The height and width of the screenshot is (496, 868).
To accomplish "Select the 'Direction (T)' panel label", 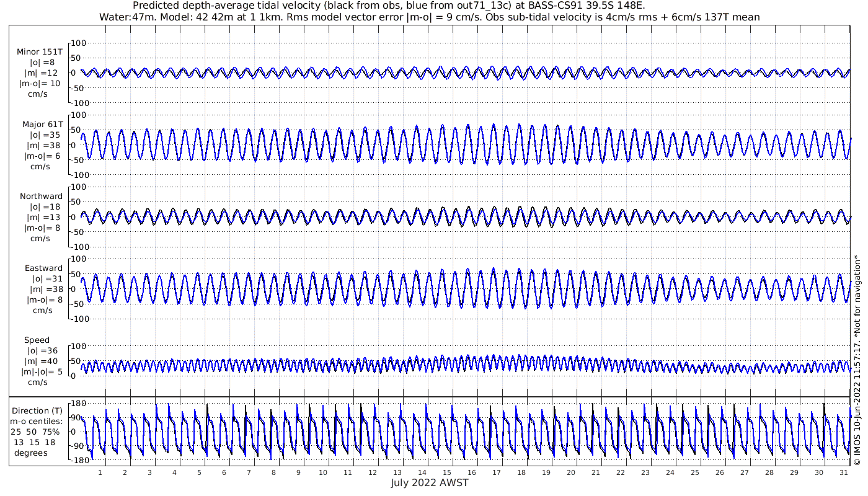I will point(37,410).
